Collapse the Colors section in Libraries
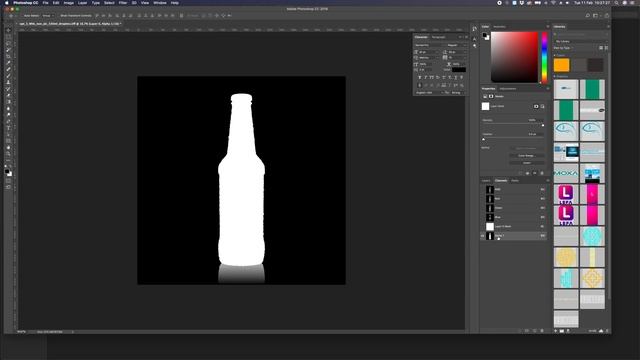Screen dimensions: 640x360 [x=555, y=55]
